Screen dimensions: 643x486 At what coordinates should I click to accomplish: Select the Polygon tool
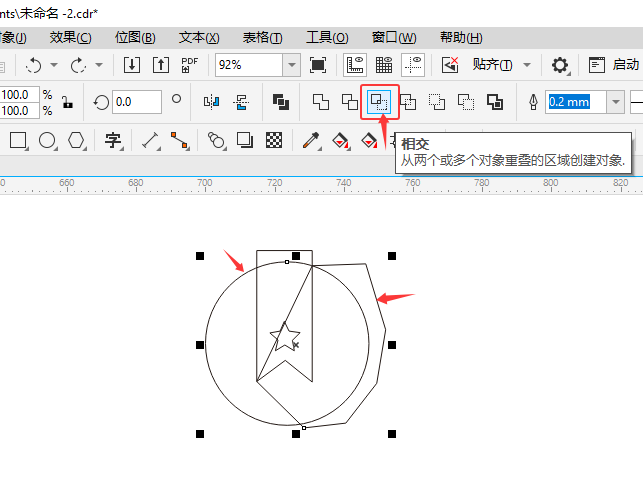[77, 141]
